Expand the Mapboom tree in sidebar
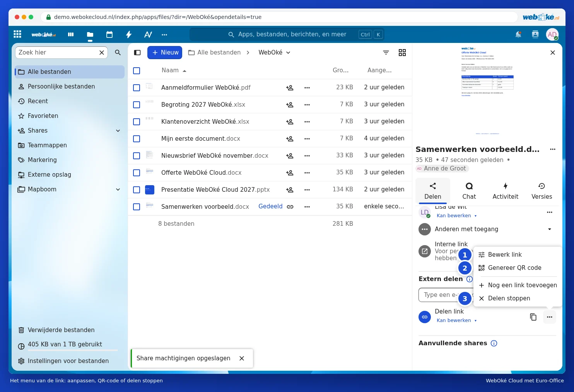The image size is (574, 392). click(118, 189)
